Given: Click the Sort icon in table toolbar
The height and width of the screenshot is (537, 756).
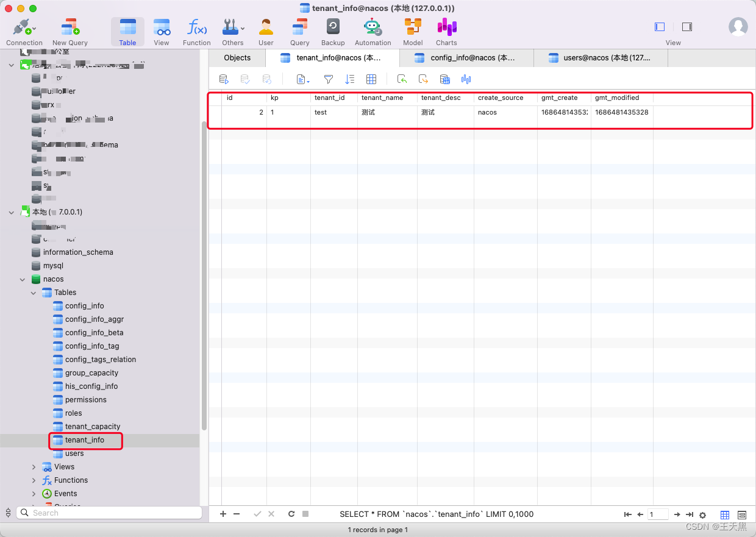Looking at the screenshot, I should pos(350,79).
